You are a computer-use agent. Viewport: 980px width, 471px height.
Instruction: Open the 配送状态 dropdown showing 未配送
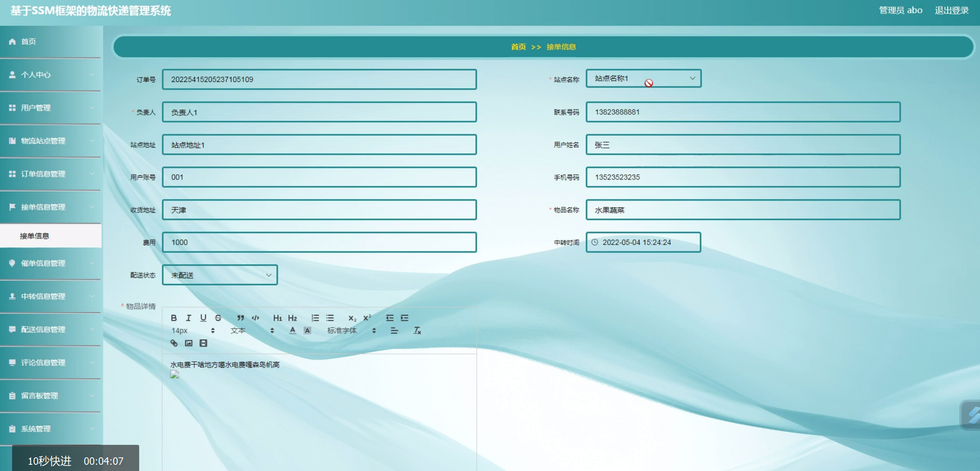[220, 275]
